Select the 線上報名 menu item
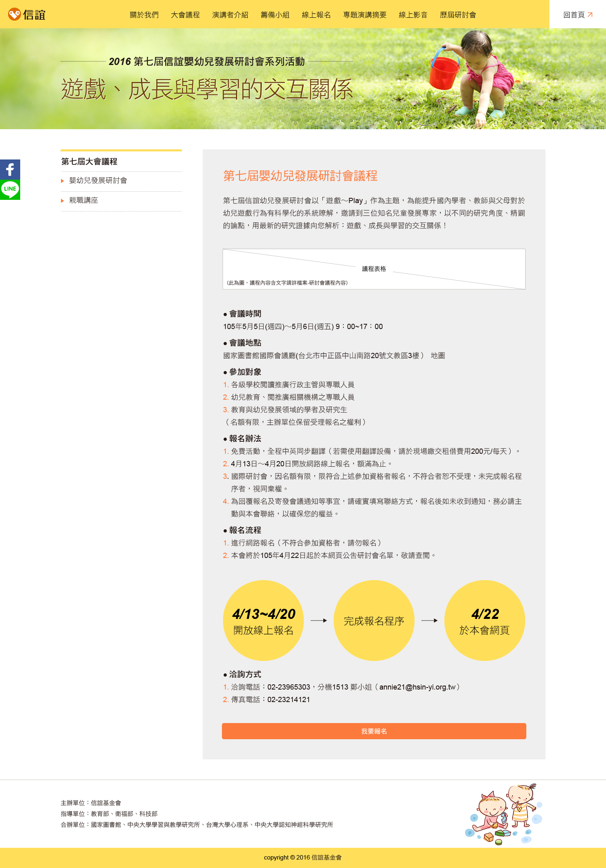The image size is (606, 868). (316, 15)
